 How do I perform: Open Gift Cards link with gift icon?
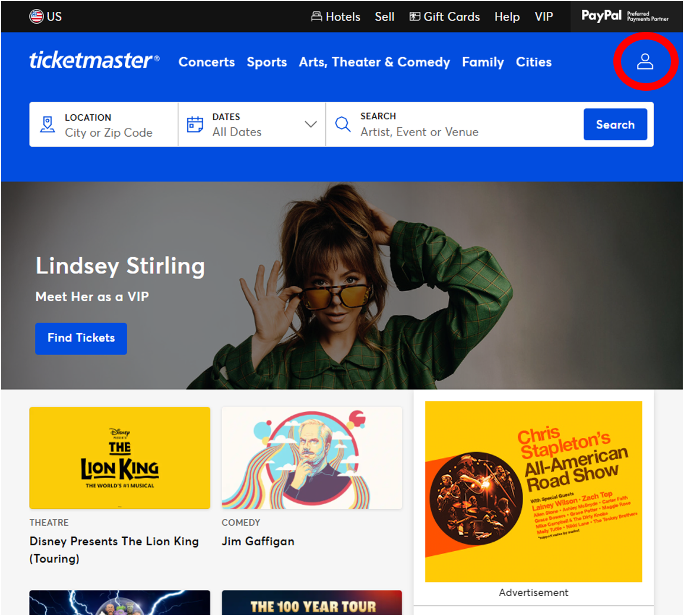[x=445, y=17]
